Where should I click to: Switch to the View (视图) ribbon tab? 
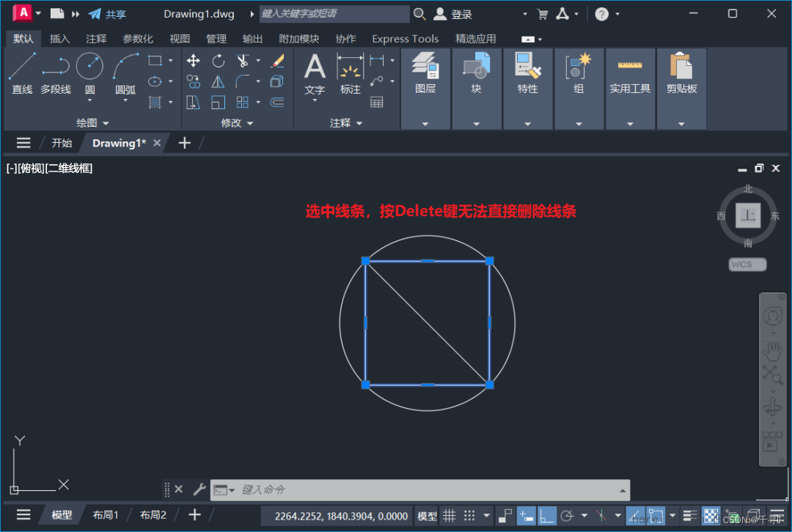[x=180, y=39]
